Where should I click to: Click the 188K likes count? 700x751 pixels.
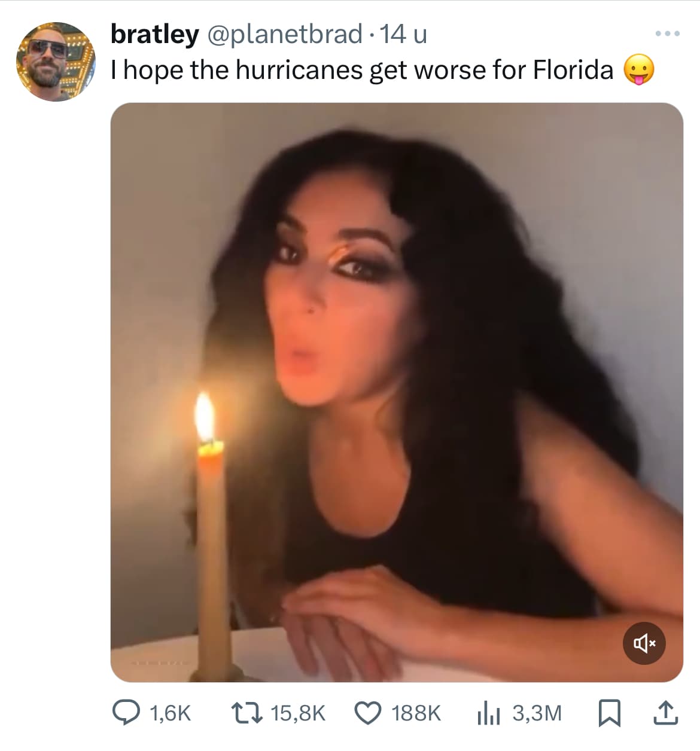[x=416, y=713]
